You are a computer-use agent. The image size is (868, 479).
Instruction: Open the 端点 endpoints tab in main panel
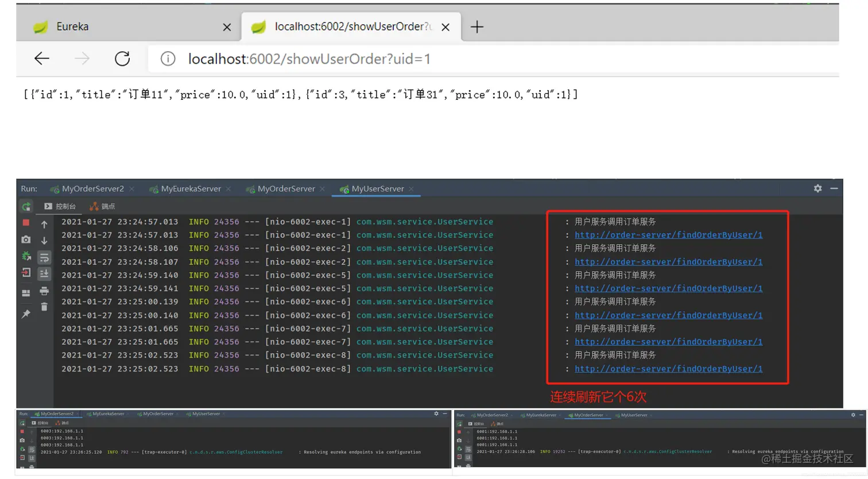102,206
